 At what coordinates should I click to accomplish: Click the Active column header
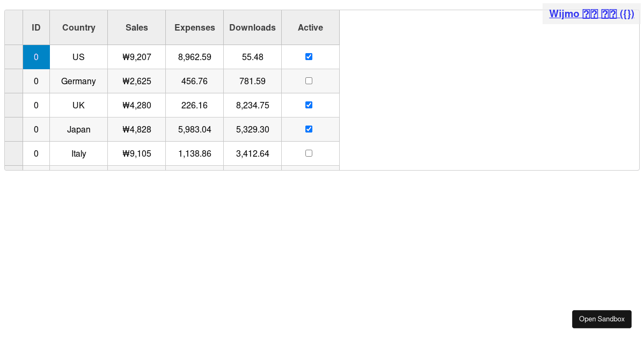[311, 27]
